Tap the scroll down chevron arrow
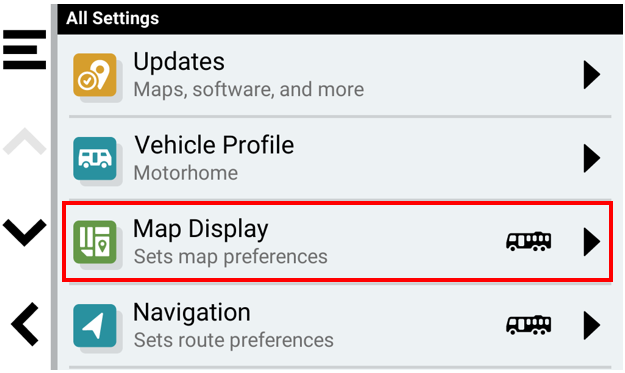 tap(24, 232)
